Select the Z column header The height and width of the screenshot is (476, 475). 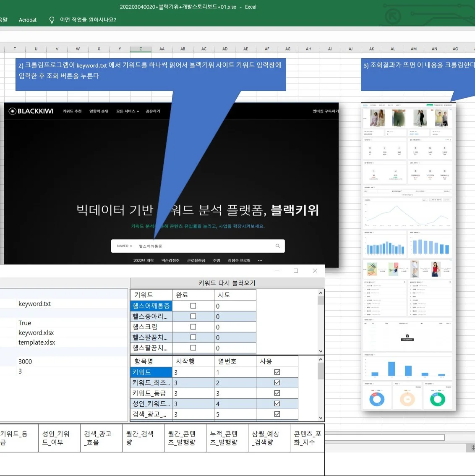coord(141,49)
